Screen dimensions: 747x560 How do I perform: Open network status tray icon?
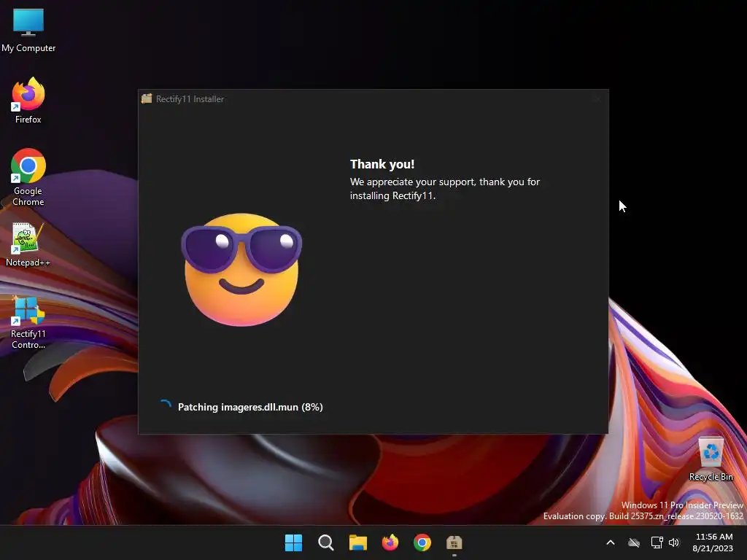pyautogui.click(x=657, y=542)
